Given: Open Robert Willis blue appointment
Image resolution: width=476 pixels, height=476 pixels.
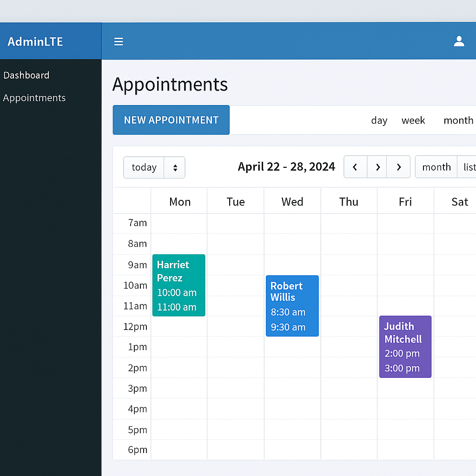Looking at the screenshot, I should pos(292,306).
